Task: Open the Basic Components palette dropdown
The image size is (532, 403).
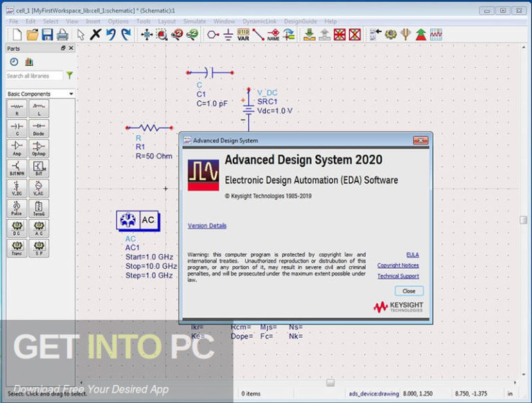Action: [40, 93]
